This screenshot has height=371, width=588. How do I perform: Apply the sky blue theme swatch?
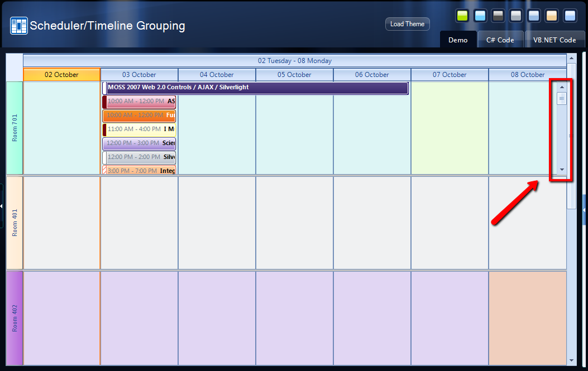point(480,16)
